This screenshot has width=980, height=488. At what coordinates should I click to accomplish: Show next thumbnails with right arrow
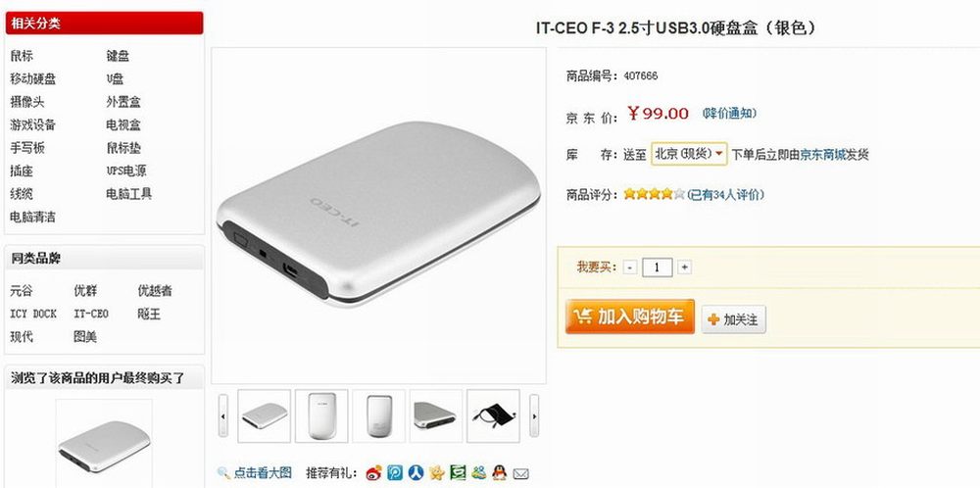click(534, 416)
